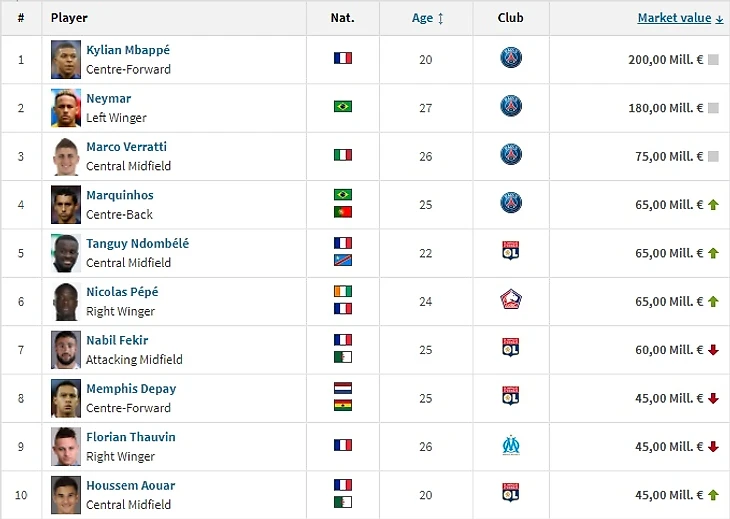Viewport: 730px width, 519px height.
Task: Click Memphis Depay's portrait thumbnail
Action: (66, 397)
